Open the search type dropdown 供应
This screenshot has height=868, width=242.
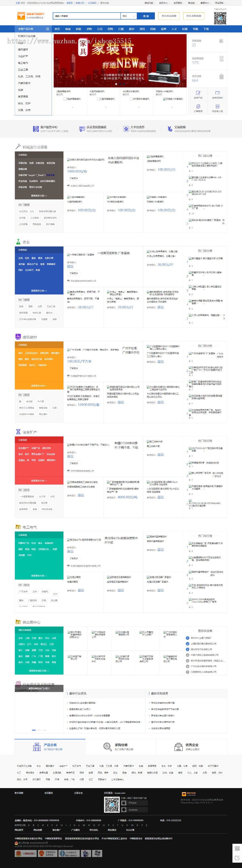point(129,16)
